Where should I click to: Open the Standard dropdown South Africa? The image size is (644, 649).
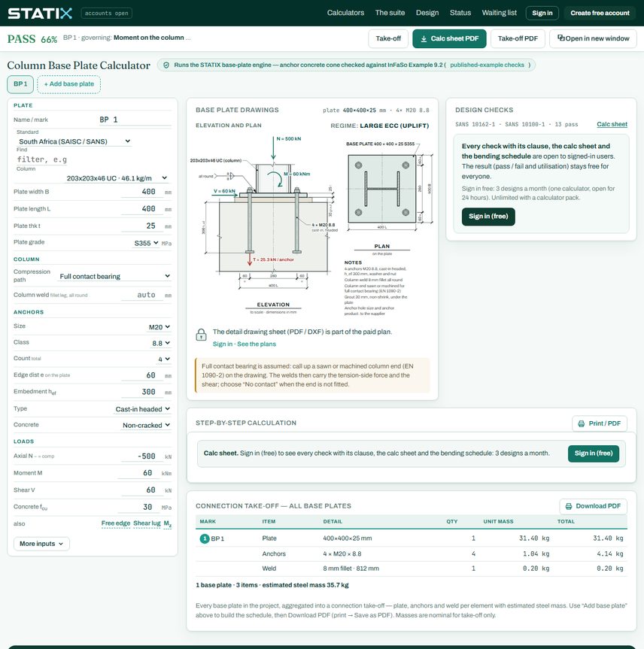click(x=74, y=141)
